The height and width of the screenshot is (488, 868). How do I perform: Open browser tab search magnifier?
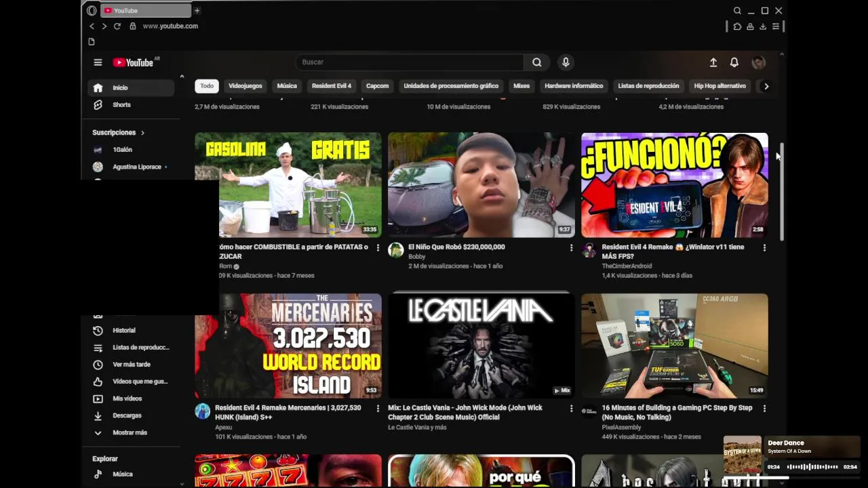pyautogui.click(x=737, y=10)
